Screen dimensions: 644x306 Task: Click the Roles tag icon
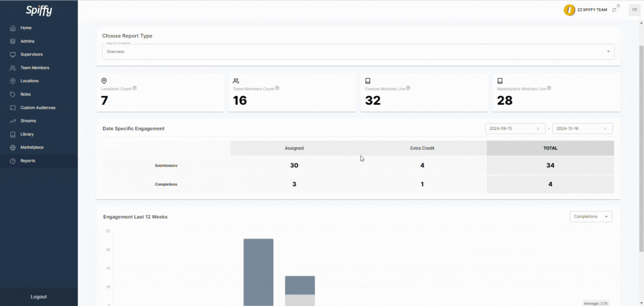point(13,95)
